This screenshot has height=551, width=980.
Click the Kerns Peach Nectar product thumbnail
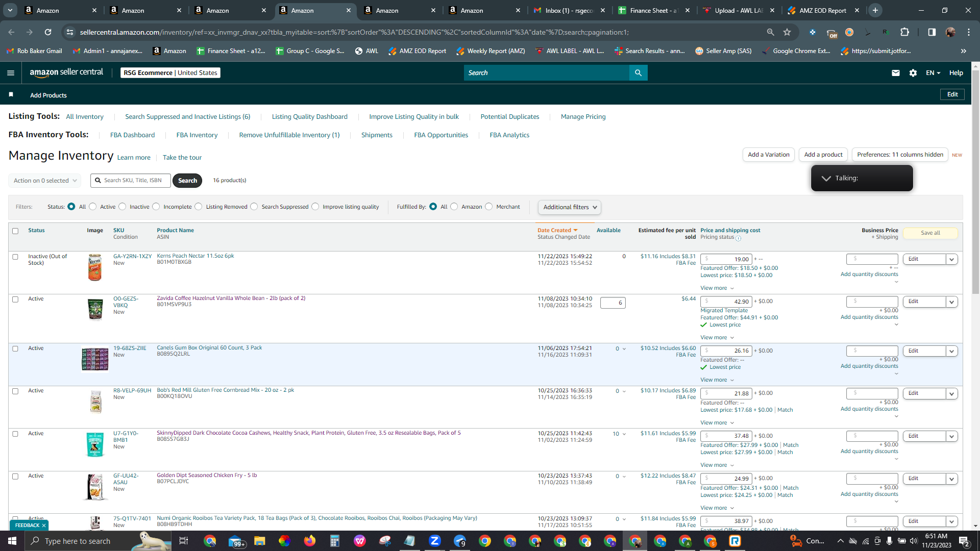coord(95,267)
